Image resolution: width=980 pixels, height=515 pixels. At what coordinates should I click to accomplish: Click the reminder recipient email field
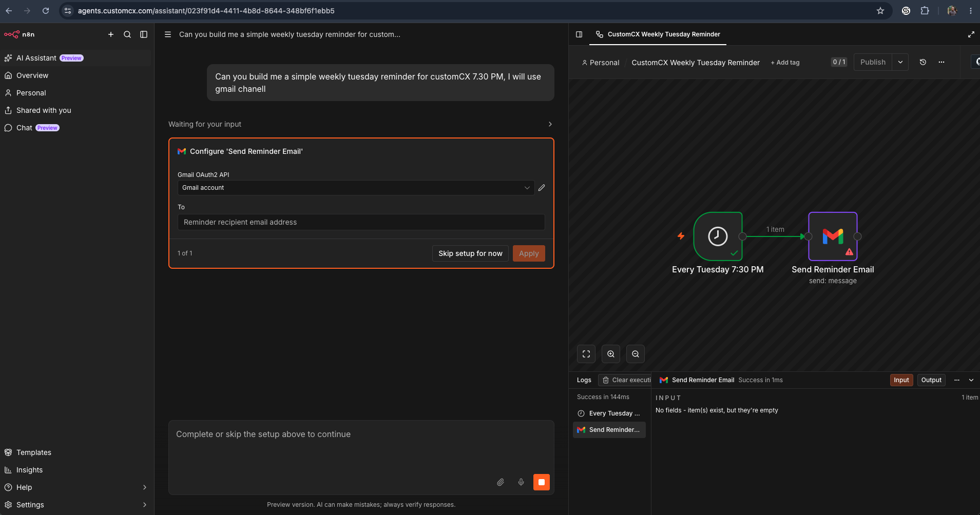pyautogui.click(x=361, y=222)
